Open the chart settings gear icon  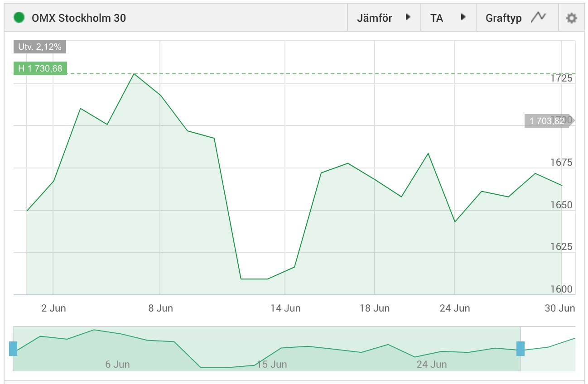pyautogui.click(x=572, y=18)
